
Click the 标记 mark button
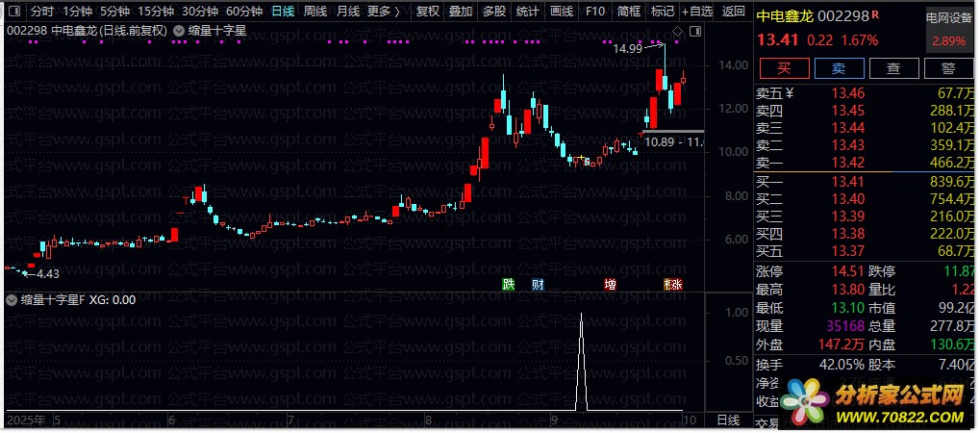pos(663,12)
